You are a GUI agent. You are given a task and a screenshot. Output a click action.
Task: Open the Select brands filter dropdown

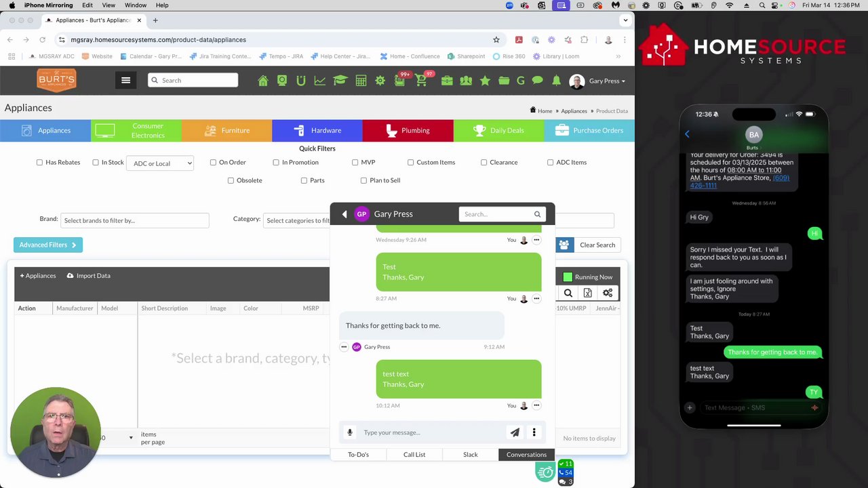pos(134,220)
